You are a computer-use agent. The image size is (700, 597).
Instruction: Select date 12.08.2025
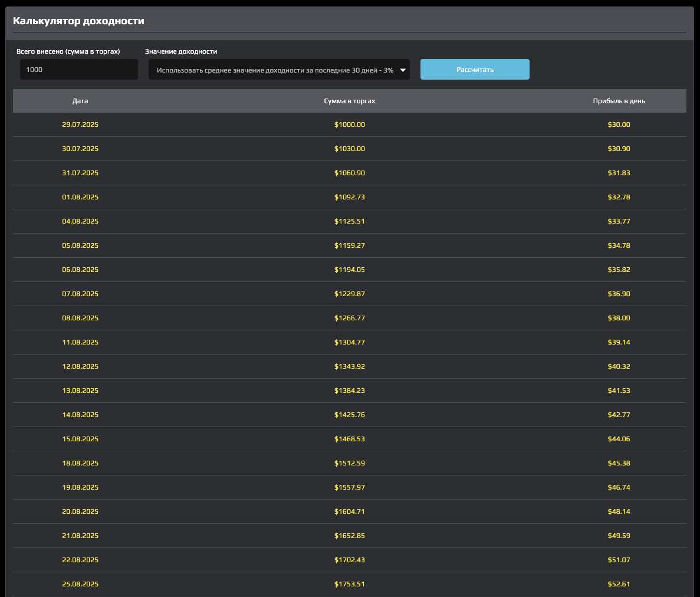(80, 366)
